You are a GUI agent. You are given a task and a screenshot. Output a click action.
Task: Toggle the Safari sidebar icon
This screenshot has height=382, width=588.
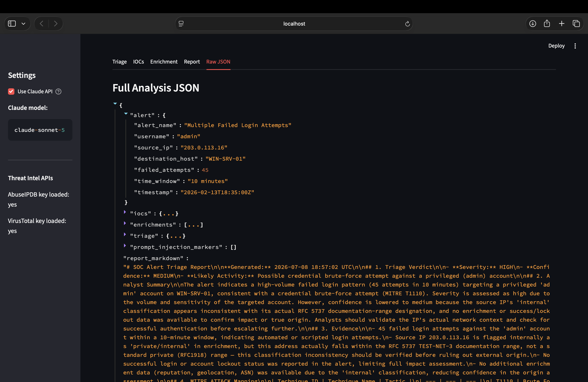[x=12, y=24]
